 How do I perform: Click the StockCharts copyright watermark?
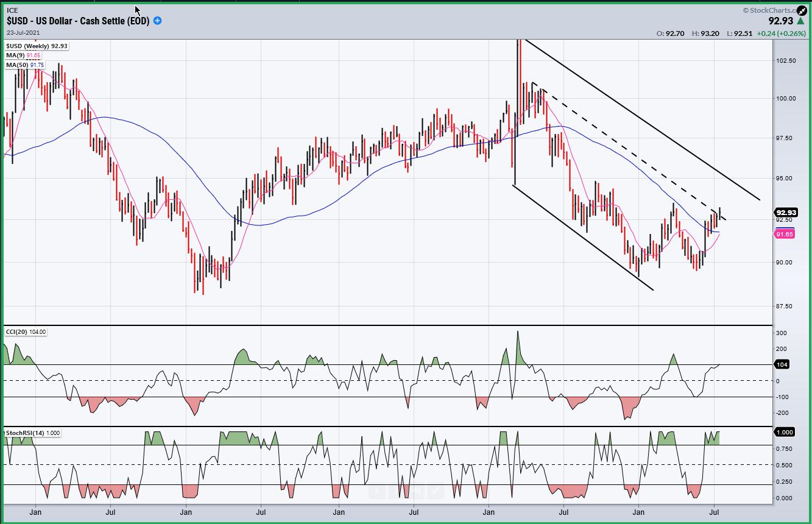click(x=769, y=10)
